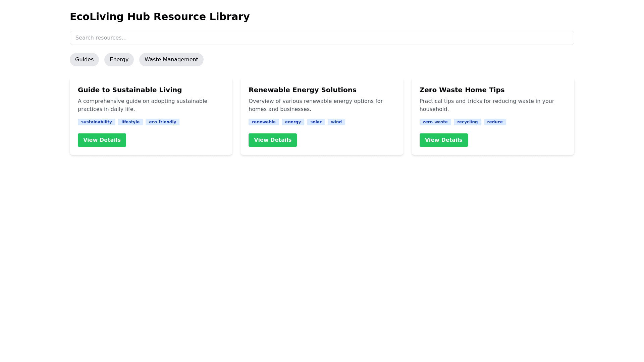Enable the Waste Management filter chip
The width and height of the screenshot is (644, 362).
coord(171,60)
